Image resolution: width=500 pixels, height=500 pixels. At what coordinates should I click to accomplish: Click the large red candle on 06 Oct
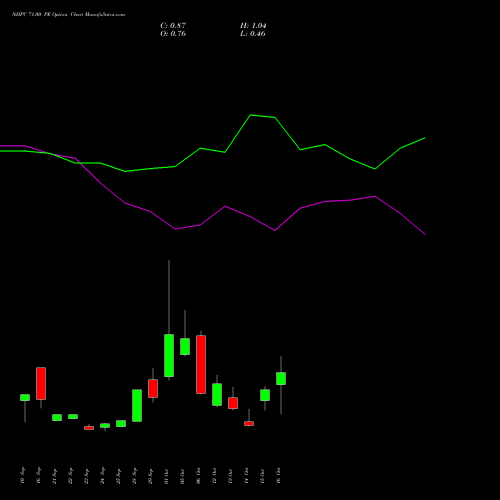point(201,364)
